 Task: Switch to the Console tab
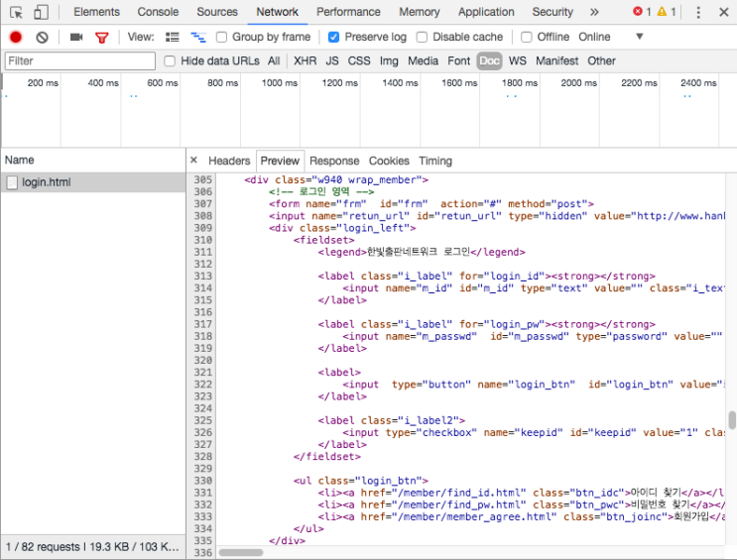(x=158, y=12)
